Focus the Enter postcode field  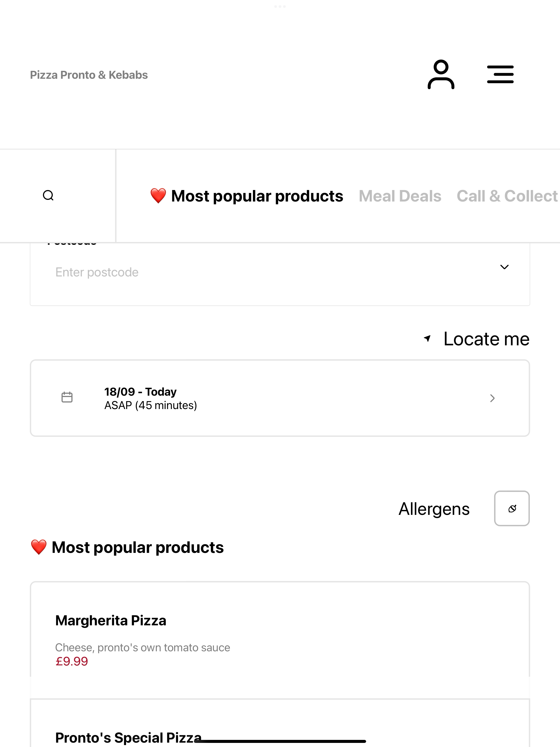coord(280,272)
